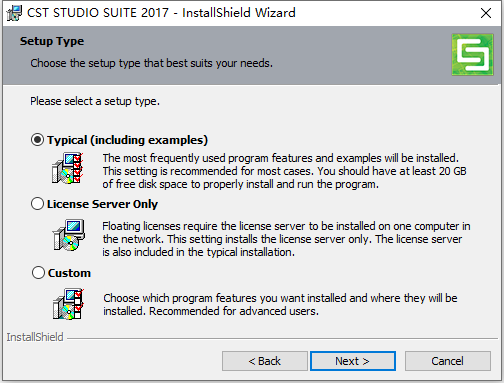
Task: Choose the Custom radio button
Action: click(38, 273)
